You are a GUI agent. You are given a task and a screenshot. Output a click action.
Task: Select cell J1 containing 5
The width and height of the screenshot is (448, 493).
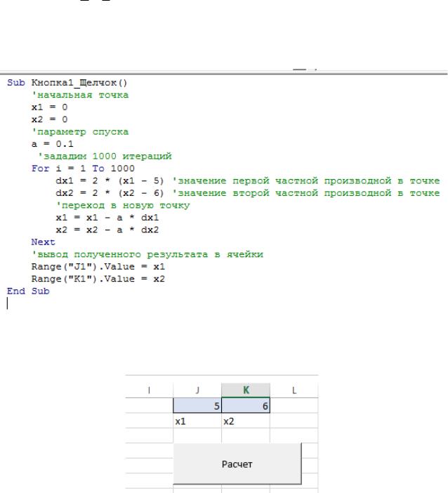[197, 405]
